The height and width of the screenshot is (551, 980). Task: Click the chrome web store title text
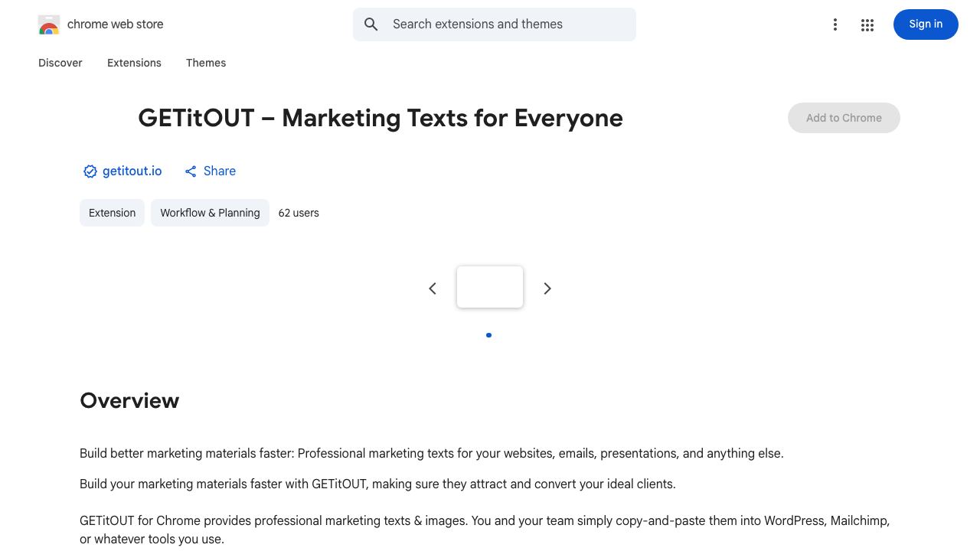116,24
